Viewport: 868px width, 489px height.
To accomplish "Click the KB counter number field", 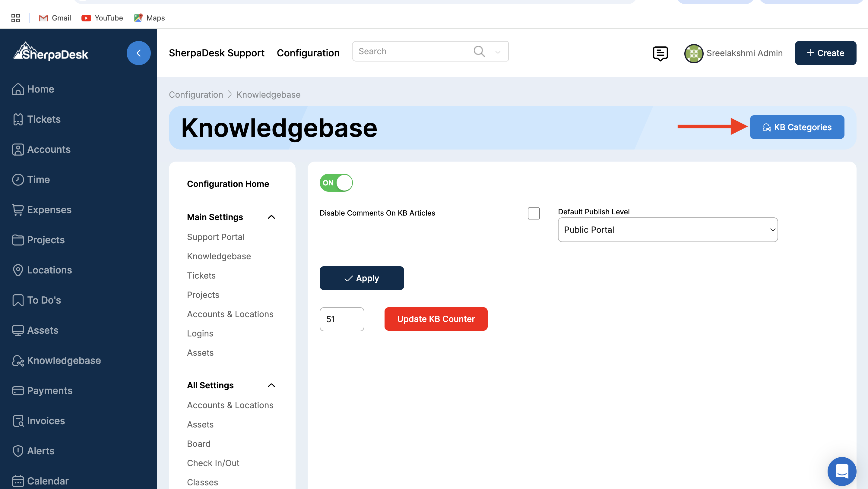I will tap(342, 319).
